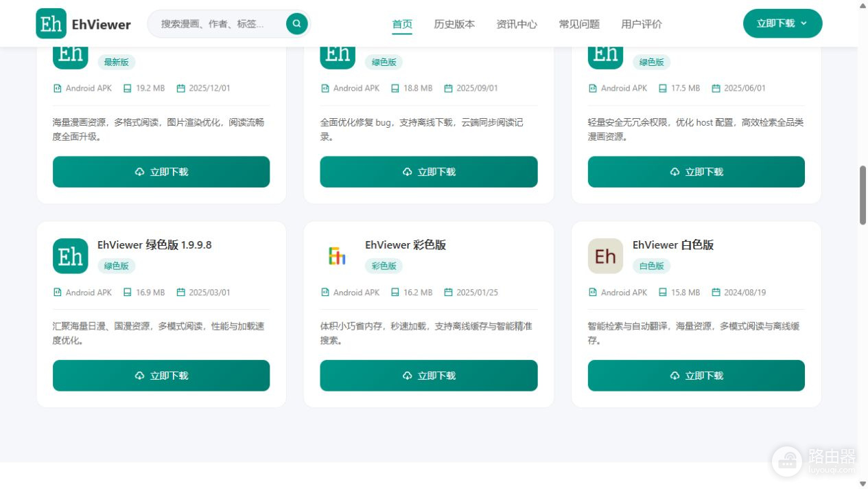Click the 彩色版 tag badge
The height and width of the screenshot is (489, 868).
pos(384,266)
